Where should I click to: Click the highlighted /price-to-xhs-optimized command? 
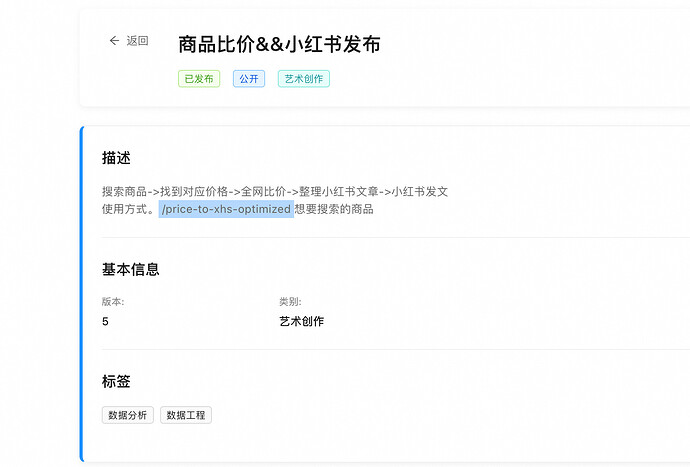[x=226, y=209]
